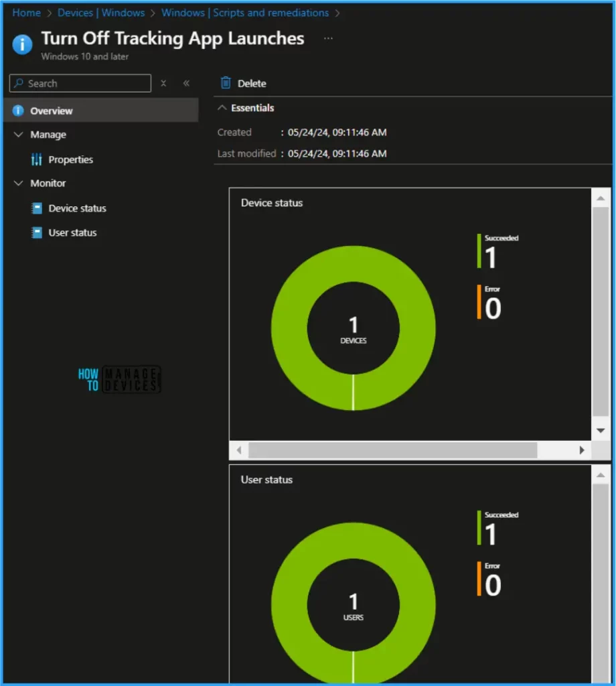Viewport: 616px width, 686px height.
Task: Click the Properties sliders icon
Action: [37, 159]
